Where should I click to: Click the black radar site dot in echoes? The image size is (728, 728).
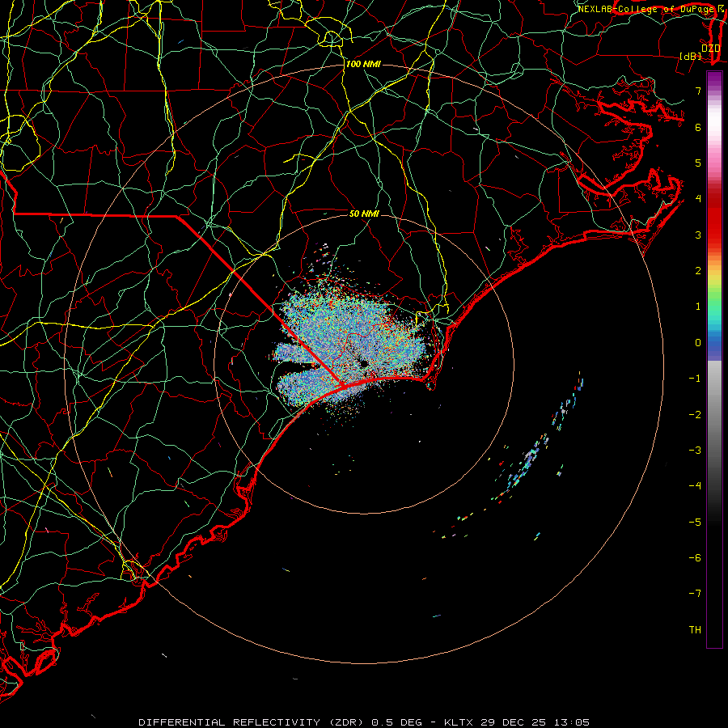(363, 363)
